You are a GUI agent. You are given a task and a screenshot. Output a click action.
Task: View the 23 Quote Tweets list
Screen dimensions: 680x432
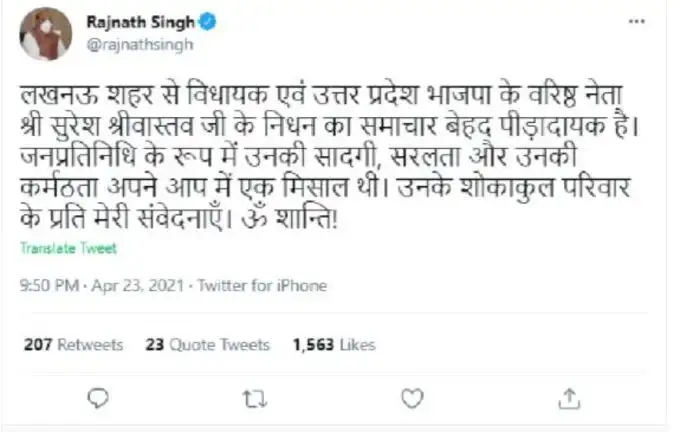207,344
